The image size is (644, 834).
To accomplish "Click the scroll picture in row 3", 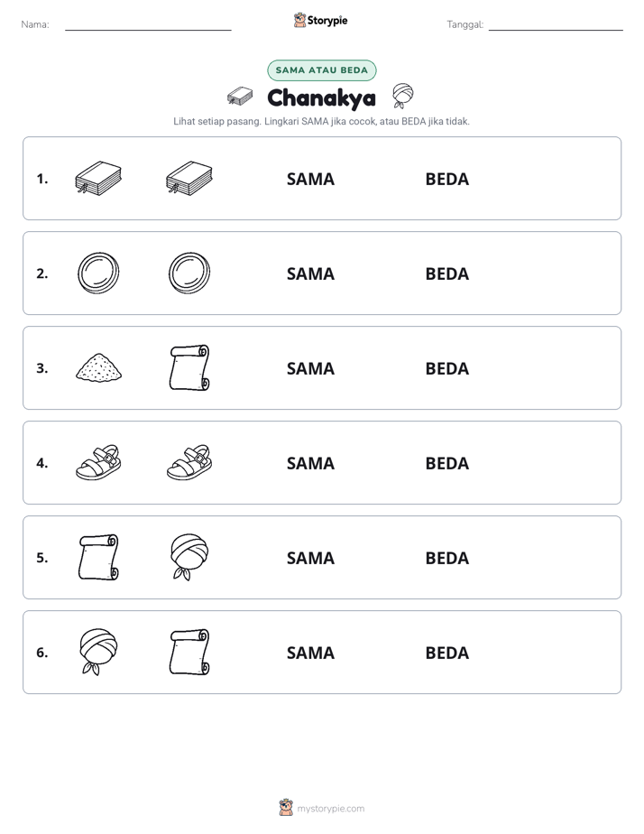I will tap(189, 367).
